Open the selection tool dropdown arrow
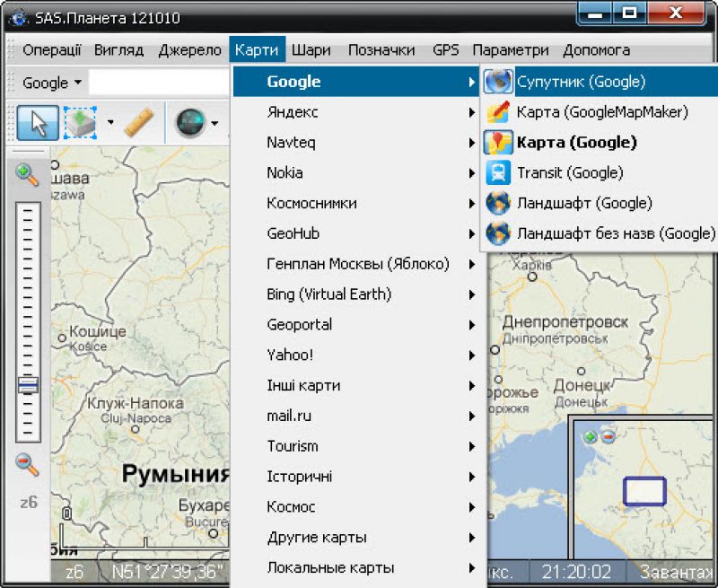Image resolution: width=718 pixels, height=588 pixels. 110,122
